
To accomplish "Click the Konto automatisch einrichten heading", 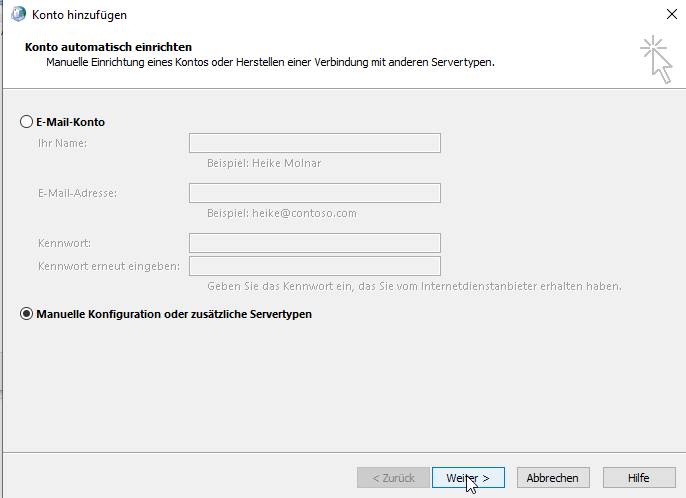I will tap(107, 47).
